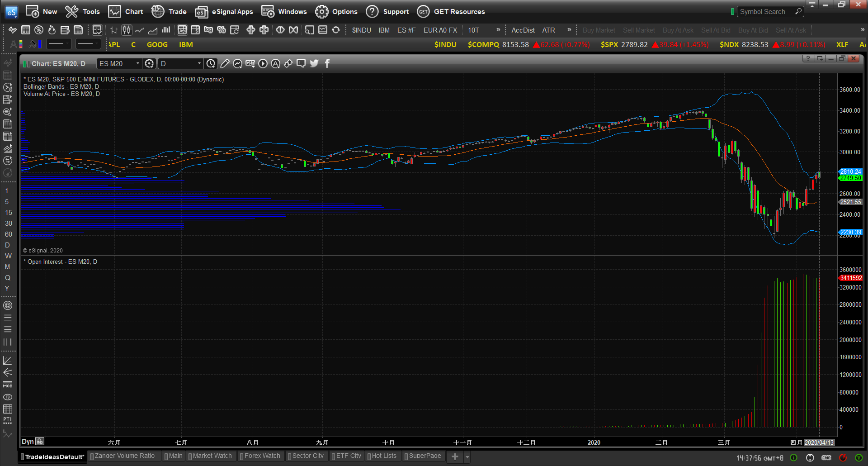Viewport: 868px width, 466px height.
Task: Open the first line style dropdown
Action: (x=59, y=44)
